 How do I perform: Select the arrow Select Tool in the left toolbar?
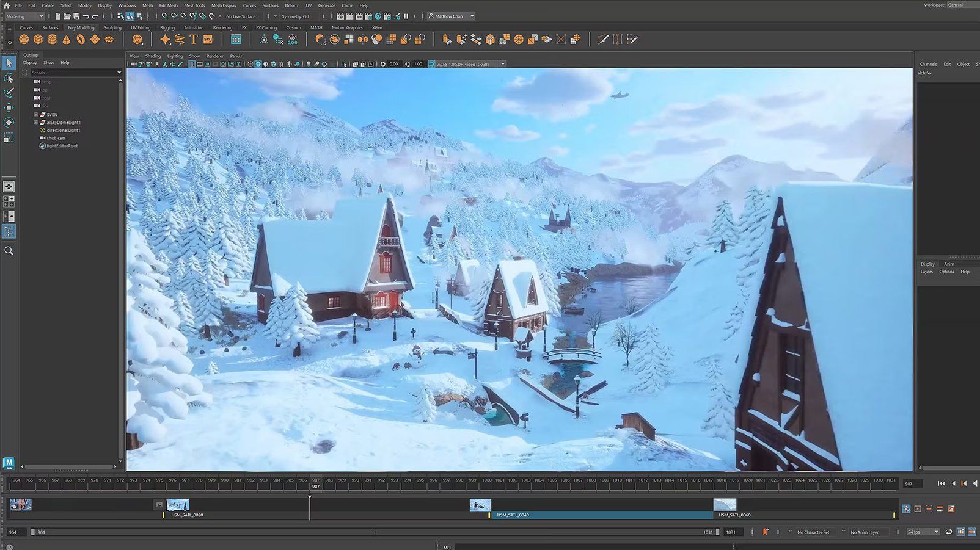coord(9,63)
